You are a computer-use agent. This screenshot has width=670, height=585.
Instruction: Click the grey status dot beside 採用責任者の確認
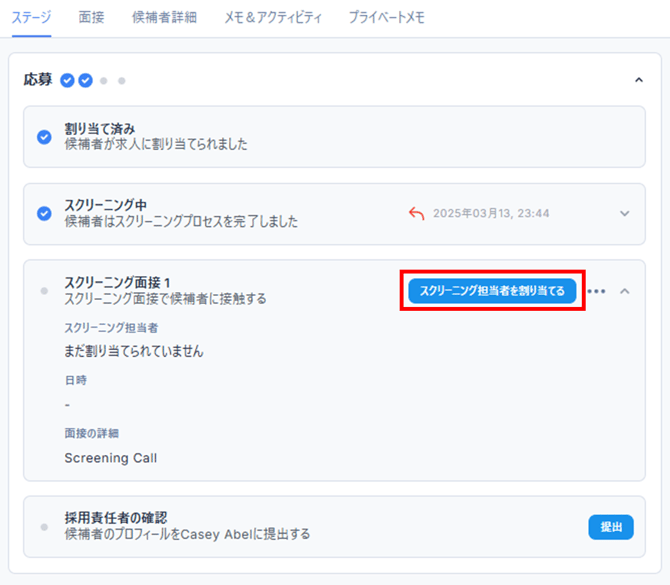point(44,526)
